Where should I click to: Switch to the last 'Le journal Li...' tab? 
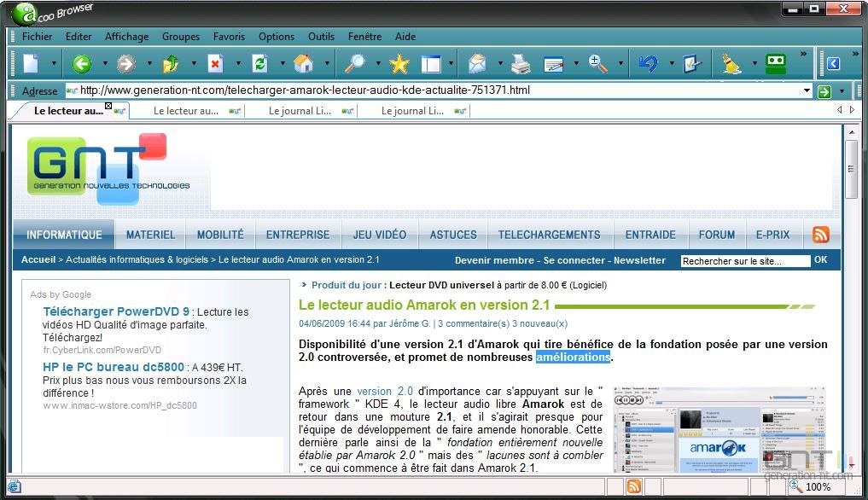pyautogui.click(x=415, y=111)
